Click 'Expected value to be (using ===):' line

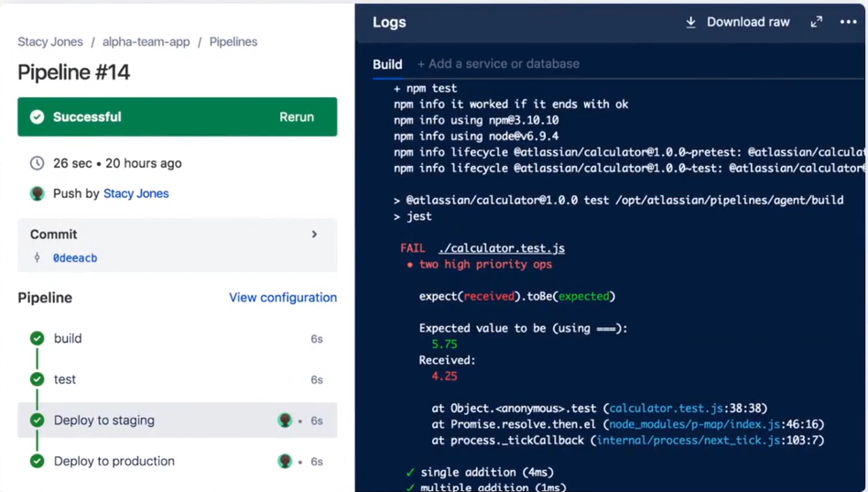click(x=523, y=328)
